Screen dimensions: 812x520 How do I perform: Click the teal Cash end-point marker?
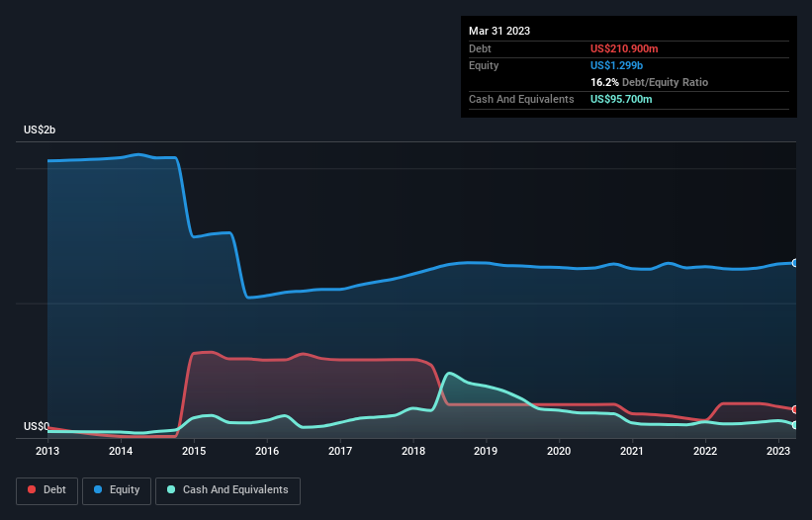click(795, 425)
